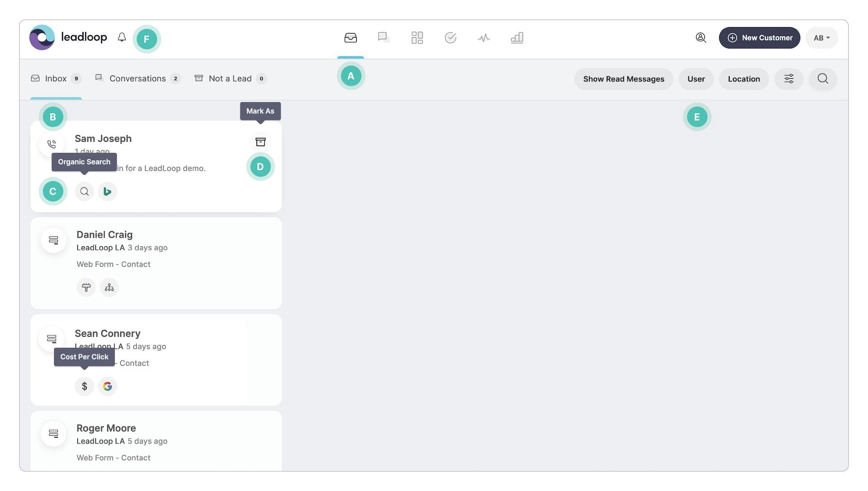Open the activity pulse navigation icon
Image resolution: width=868 pixels, height=491 pixels.
point(483,38)
